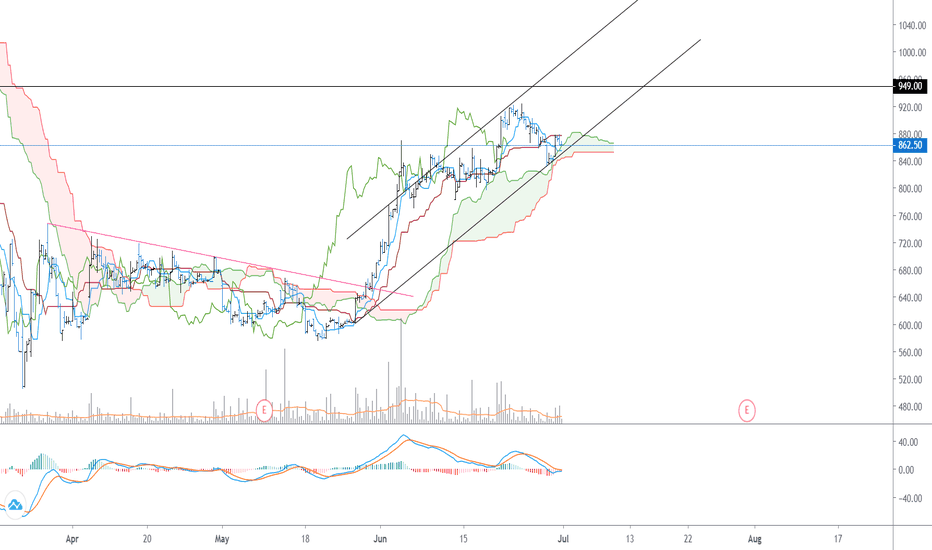The height and width of the screenshot is (550, 932).
Task: Click the 640.00 price axis value
Action: [912, 297]
